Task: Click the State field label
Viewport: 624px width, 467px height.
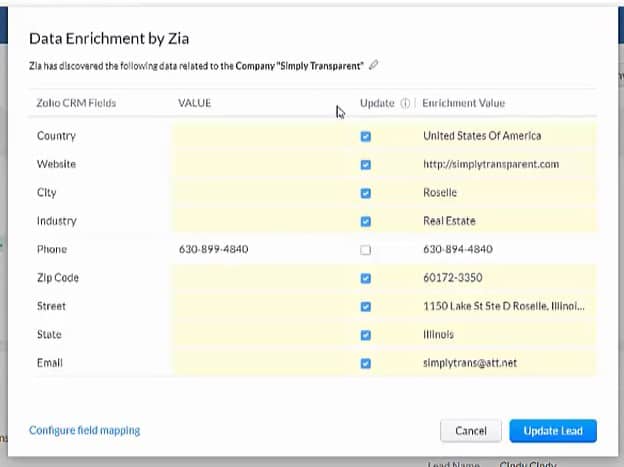Action: pyautogui.click(x=49, y=334)
